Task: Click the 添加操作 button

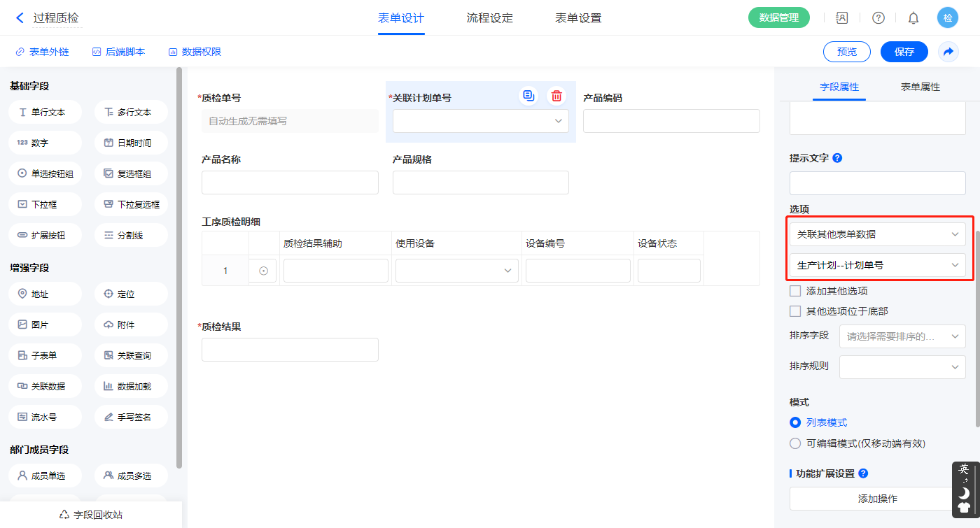Action: tap(877, 499)
